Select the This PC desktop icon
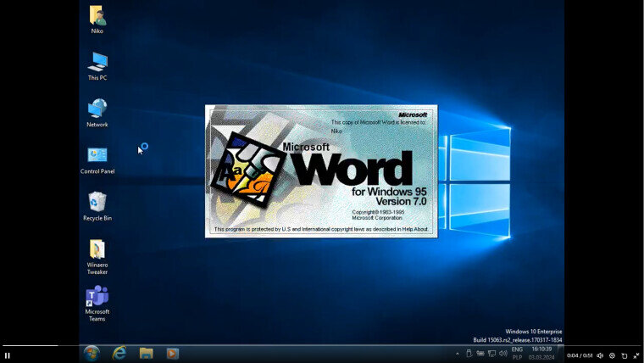Viewport: 644px width, 363px height. tap(97, 66)
